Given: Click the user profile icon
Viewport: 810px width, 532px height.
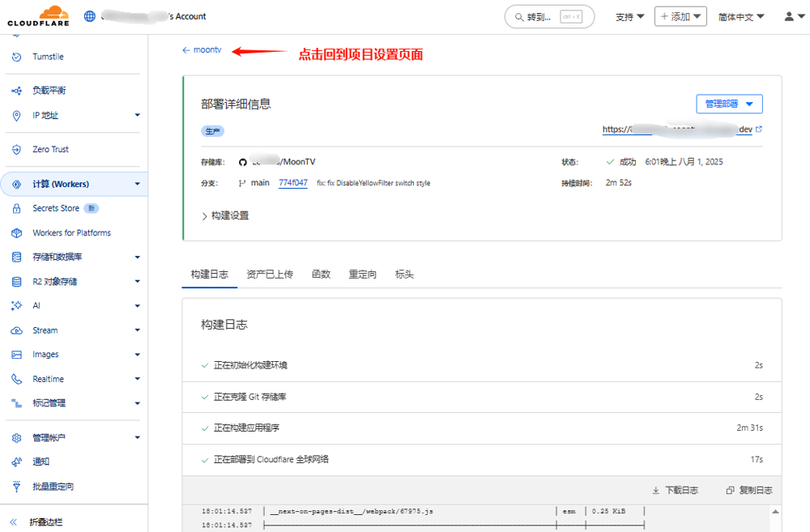Looking at the screenshot, I should (789, 16).
